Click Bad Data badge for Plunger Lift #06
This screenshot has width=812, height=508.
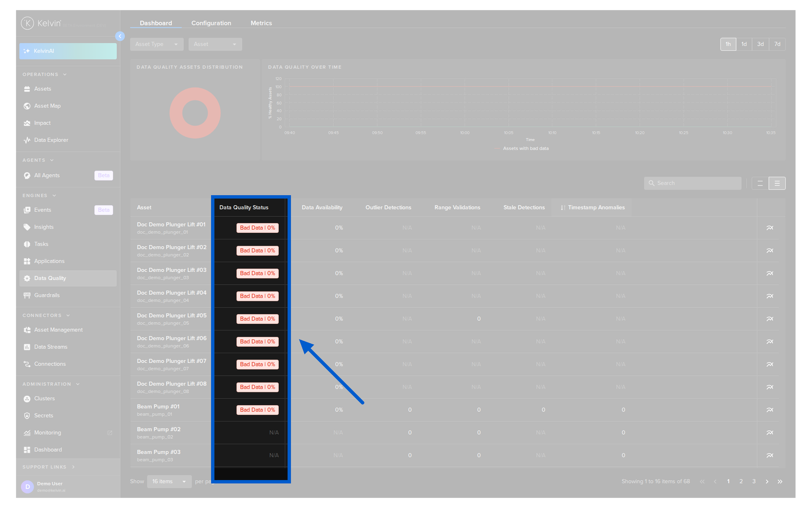[257, 342]
